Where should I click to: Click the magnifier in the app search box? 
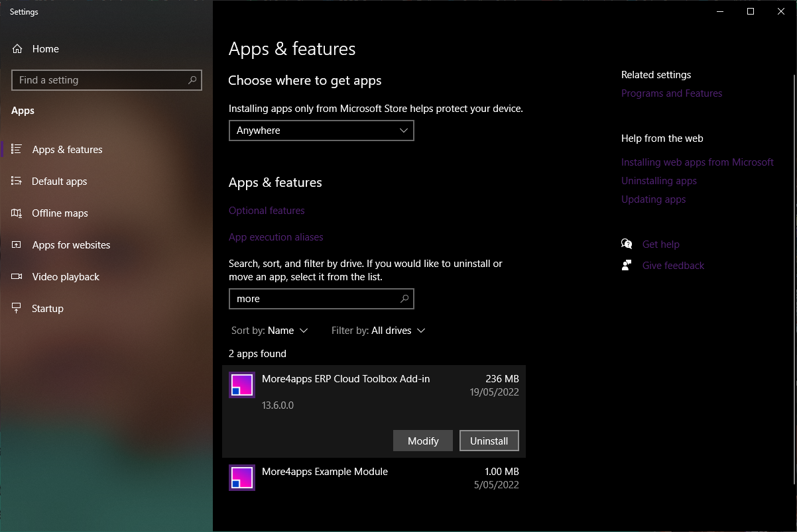click(404, 299)
